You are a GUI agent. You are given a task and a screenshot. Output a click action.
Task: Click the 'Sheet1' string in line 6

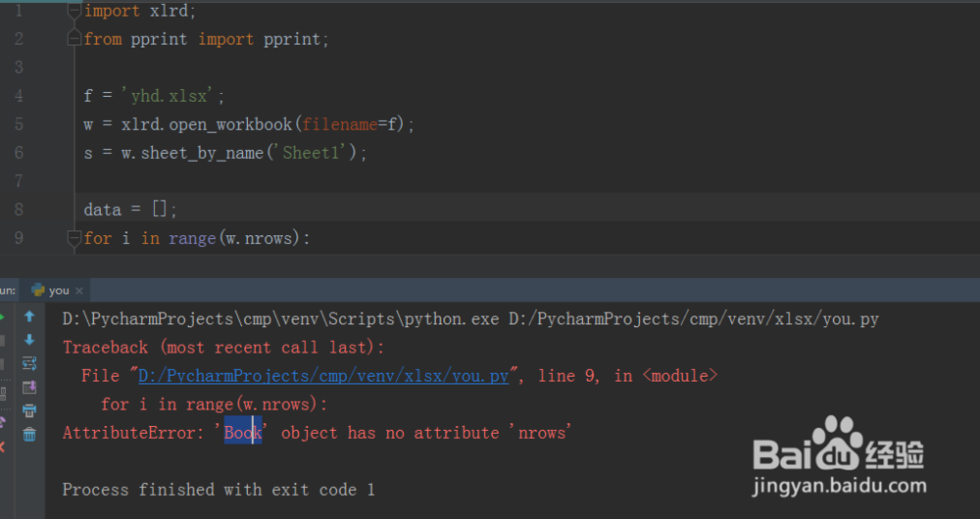point(311,153)
